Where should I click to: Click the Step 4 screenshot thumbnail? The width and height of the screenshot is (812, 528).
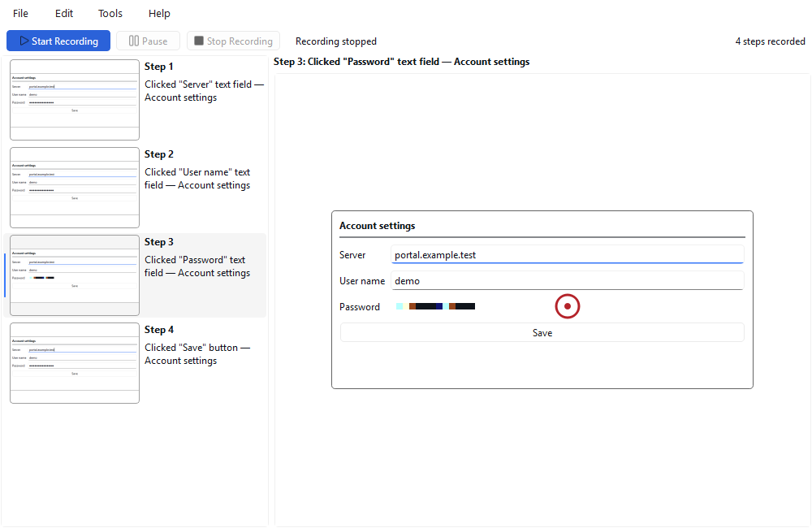point(75,363)
